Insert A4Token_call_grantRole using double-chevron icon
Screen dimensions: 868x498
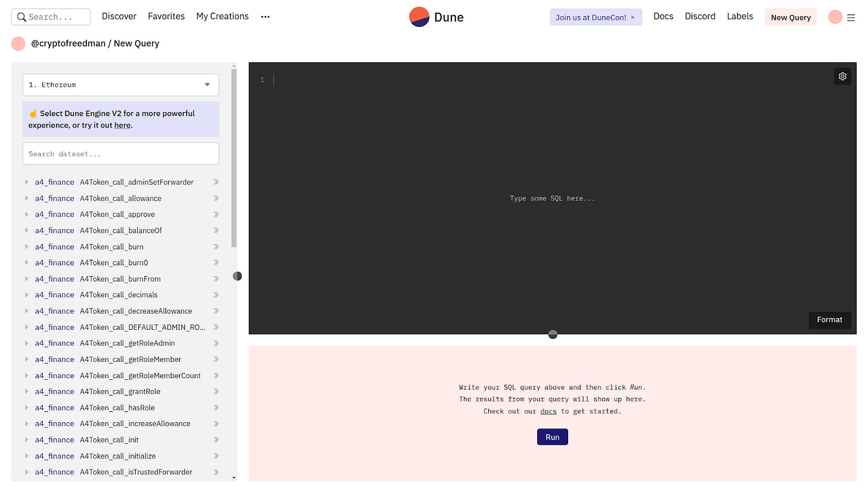216,391
